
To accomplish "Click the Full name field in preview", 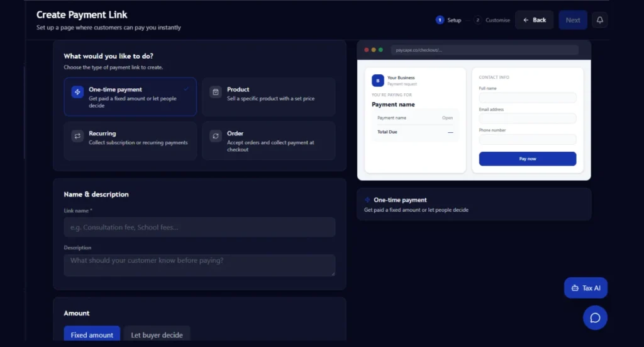I will coord(528,98).
